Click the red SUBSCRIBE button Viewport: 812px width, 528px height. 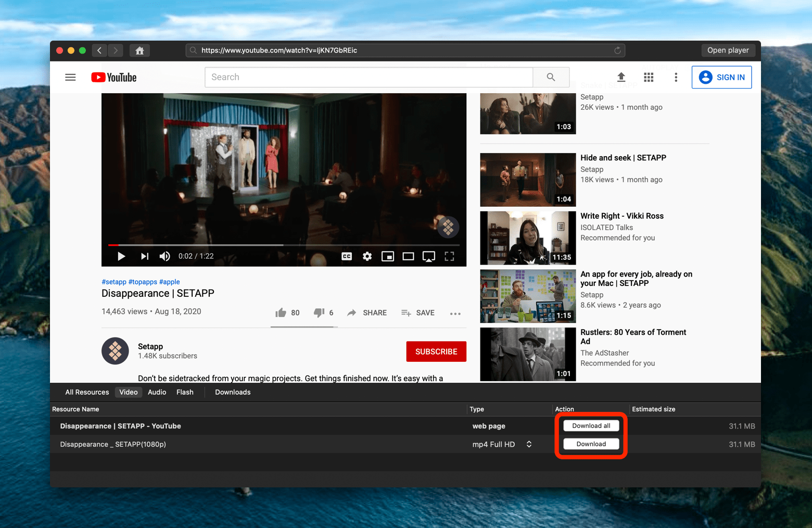point(436,351)
